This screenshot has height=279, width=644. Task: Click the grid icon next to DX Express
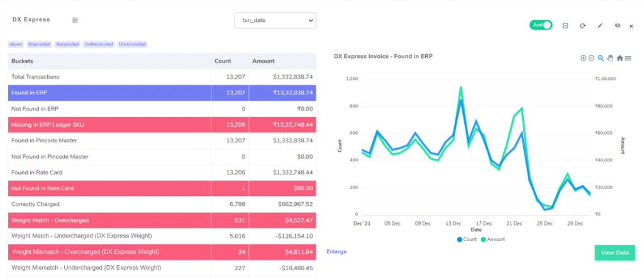(75, 20)
